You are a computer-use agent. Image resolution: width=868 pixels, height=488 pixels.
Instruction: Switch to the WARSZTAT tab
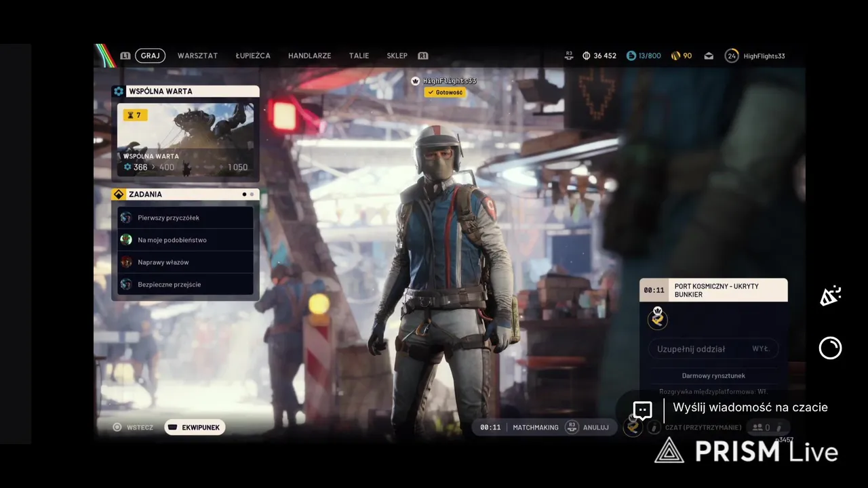tap(197, 56)
